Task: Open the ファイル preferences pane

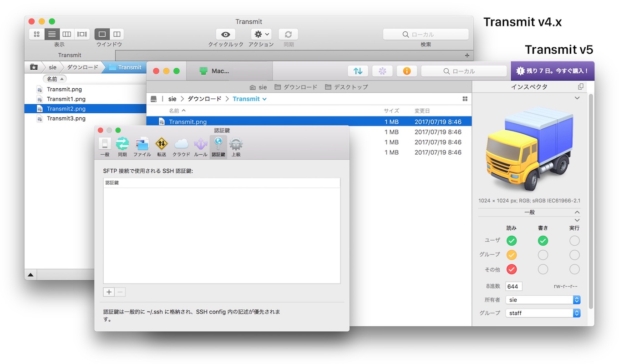Action: tap(142, 145)
